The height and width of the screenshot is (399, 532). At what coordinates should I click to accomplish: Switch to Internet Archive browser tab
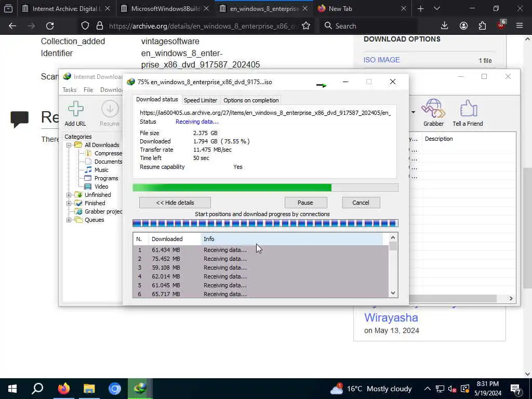click(x=66, y=9)
